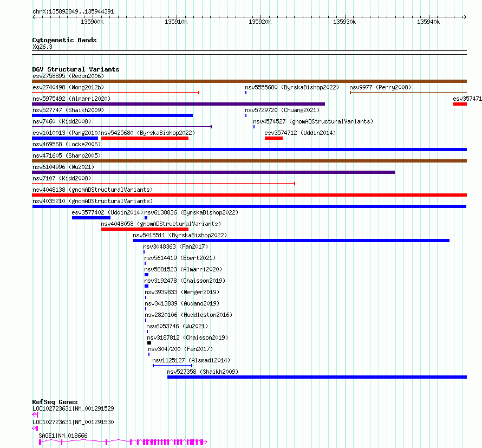This screenshot has width=482, height=448.
Task: Click the nsv5881523 (Almarri2020) label
Action: pyautogui.click(x=183, y=269)
